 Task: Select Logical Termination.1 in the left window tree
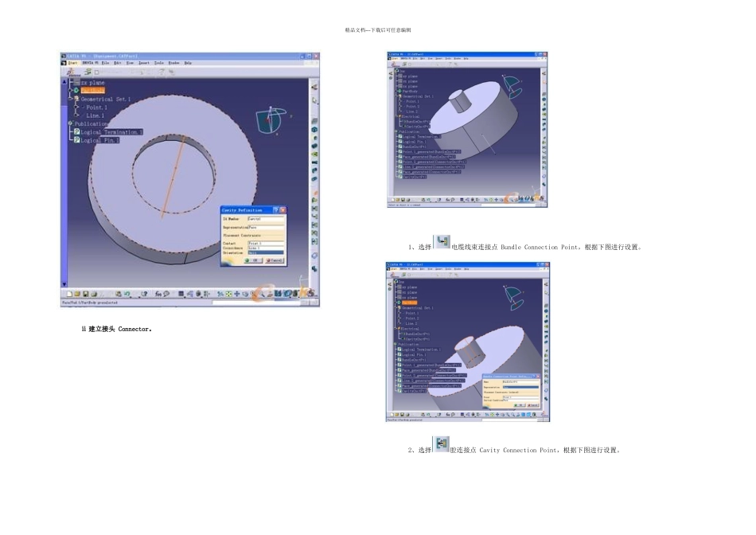coord(111,131)
